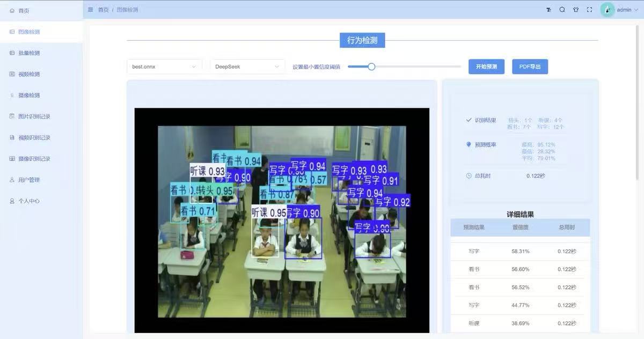This screenshot has height=339, width=644.
Task: Click the 图像检测 breadcrumb text
Action: point(127,10)
